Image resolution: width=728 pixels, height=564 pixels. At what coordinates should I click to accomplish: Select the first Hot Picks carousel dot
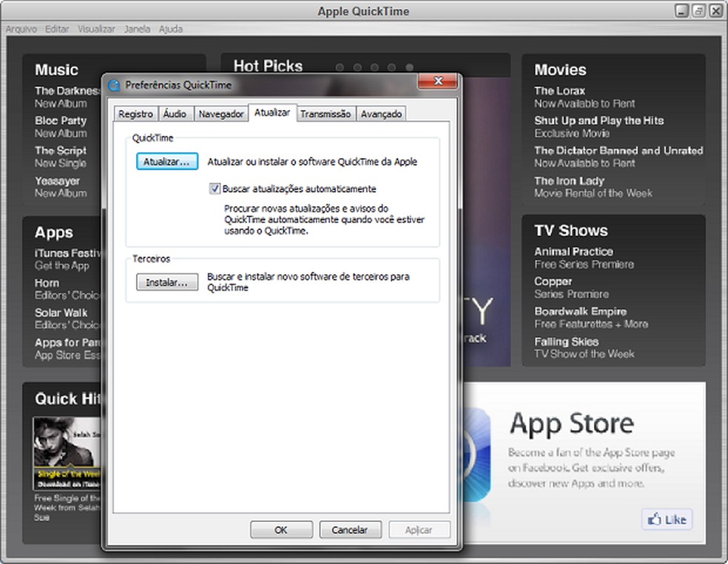(x=340, y=67)
